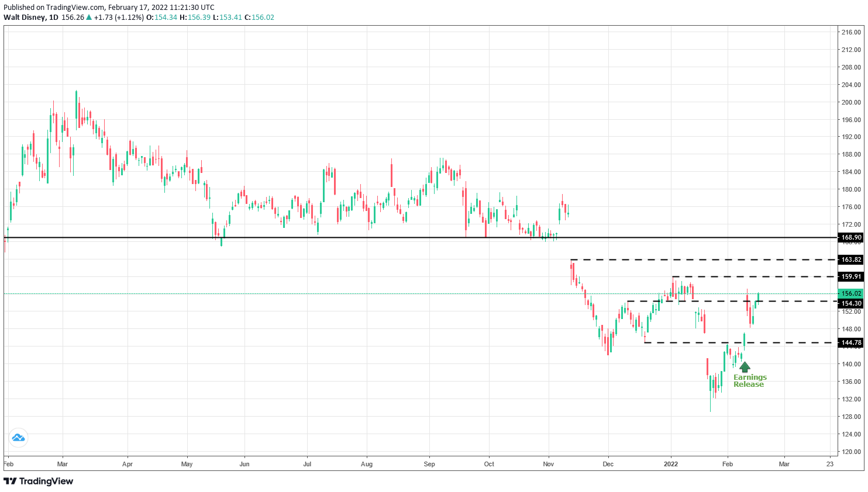Screen dimensions: 868x492
Task: Click the 136.00 price axis label
Action: tap(851, 382)
